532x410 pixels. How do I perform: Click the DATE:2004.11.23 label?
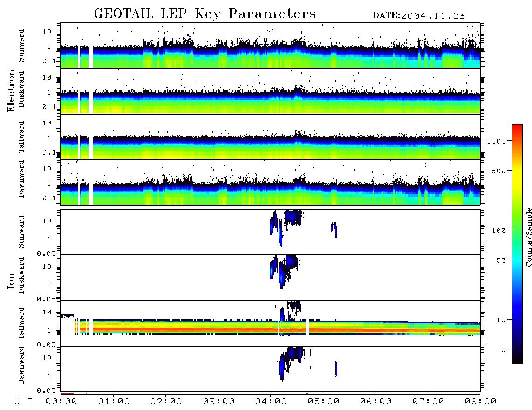point(419,16)
